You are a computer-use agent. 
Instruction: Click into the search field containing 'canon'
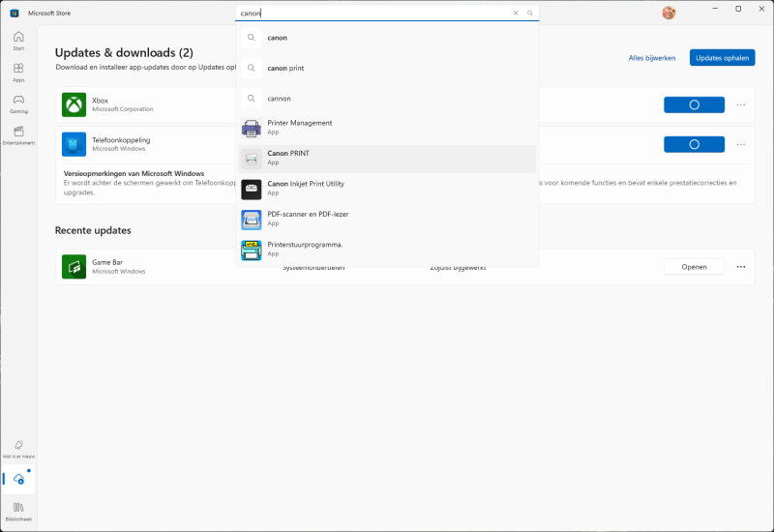(372, 14)
